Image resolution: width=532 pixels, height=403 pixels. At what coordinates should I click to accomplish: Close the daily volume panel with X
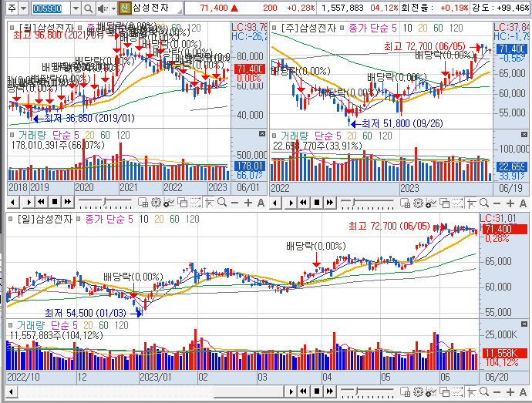[x=524, y=324]
